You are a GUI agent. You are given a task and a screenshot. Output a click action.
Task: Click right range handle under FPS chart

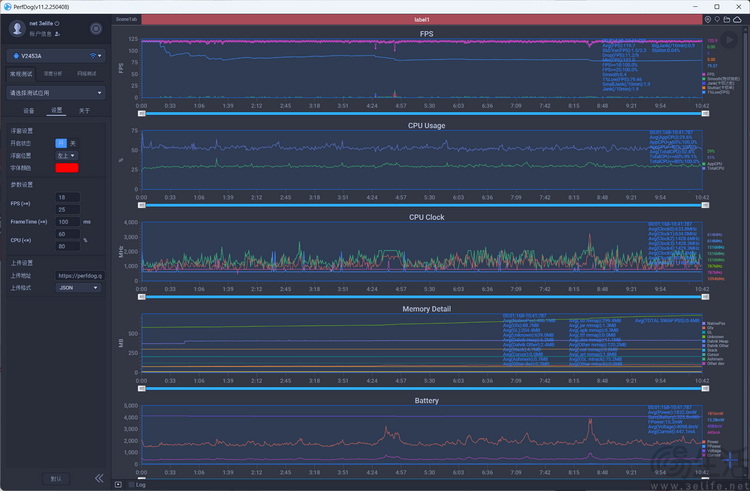(705, 114)
